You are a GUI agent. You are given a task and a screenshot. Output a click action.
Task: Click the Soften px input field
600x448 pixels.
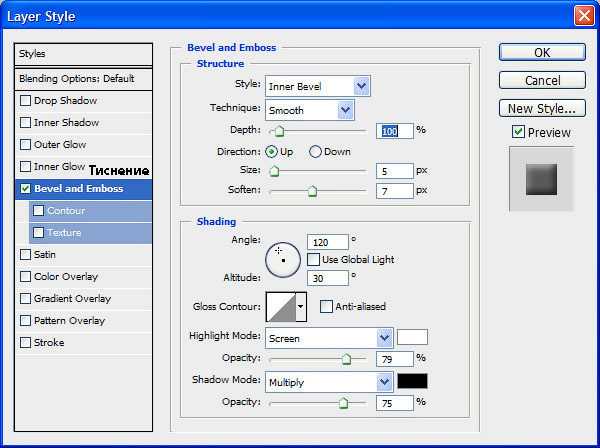[x=395, y=191]
